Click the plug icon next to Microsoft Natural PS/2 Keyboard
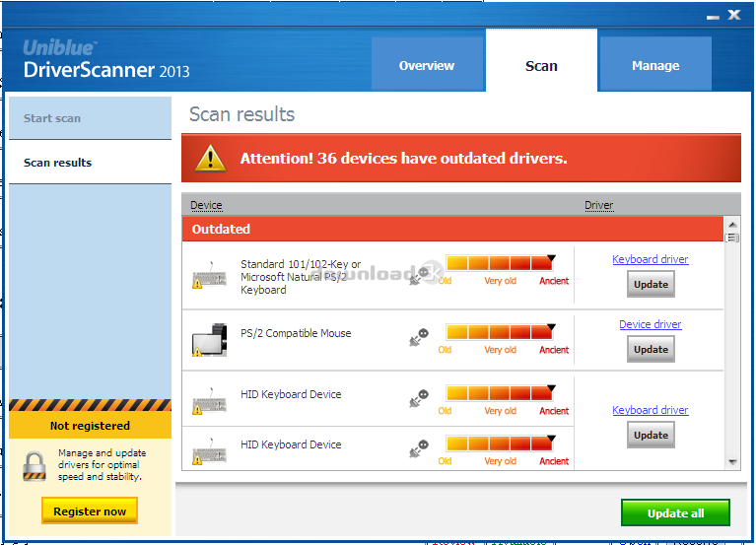756x545 pixels. (419, 276)
